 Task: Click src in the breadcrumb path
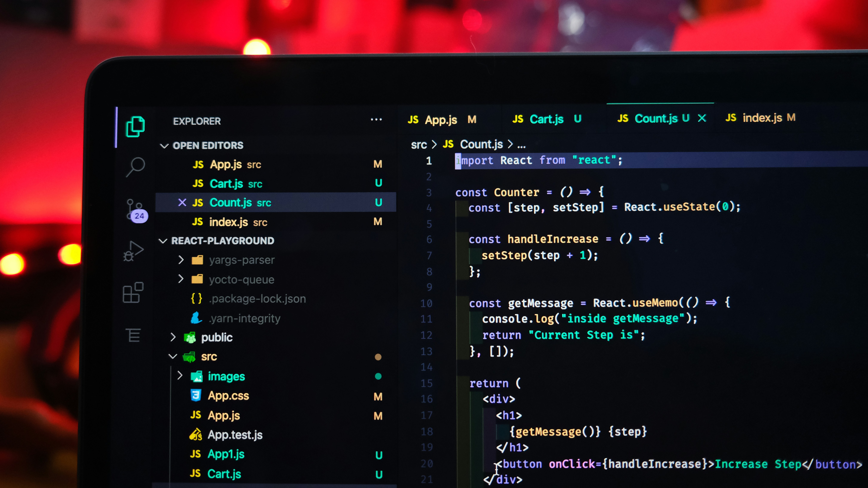[x=419, y=145]
